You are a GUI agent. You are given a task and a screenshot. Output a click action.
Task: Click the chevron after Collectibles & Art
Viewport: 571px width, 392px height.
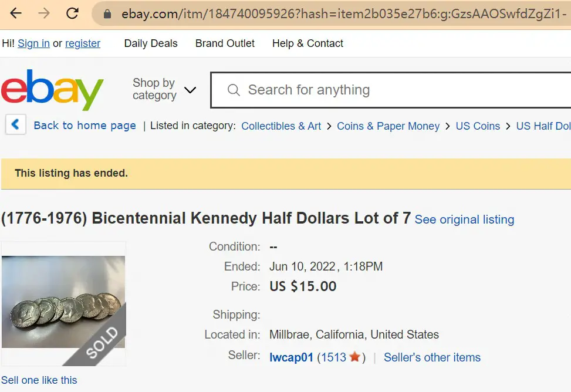[x=329, y=126]
